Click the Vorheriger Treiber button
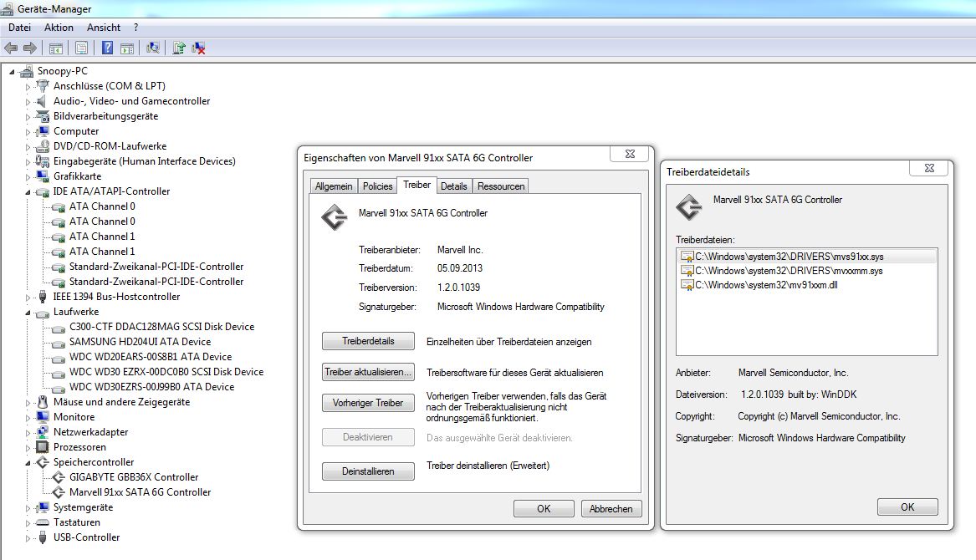This screenshot has width=976, height=560. pyautogui.click(x=368, y=403)
